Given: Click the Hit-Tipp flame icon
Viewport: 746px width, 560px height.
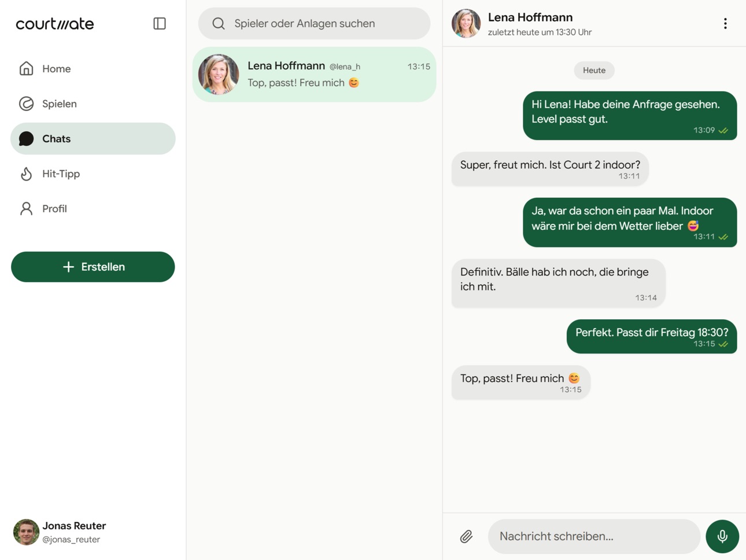Looking at the screenshot, I should (26, 174).
